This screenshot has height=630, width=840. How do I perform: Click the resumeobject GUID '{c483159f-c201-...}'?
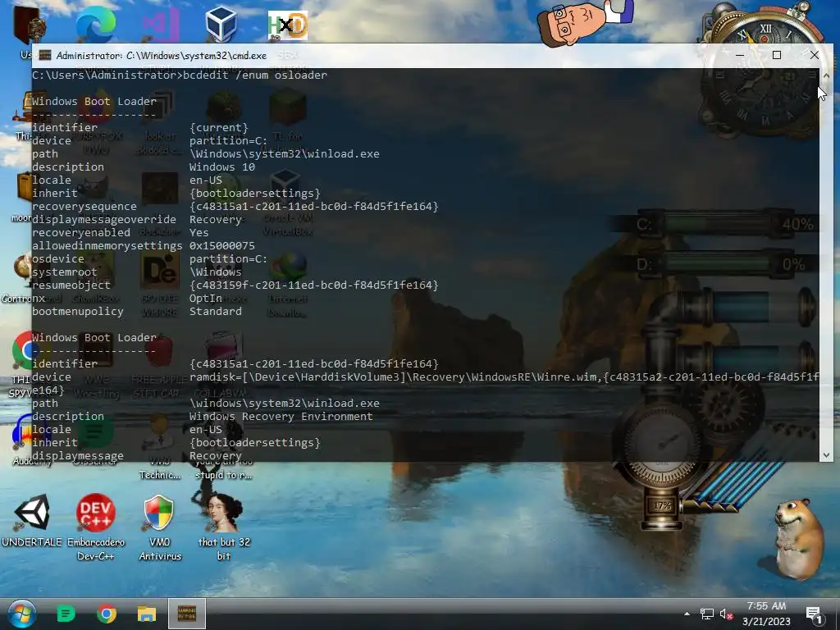click(x=314, y=285)
